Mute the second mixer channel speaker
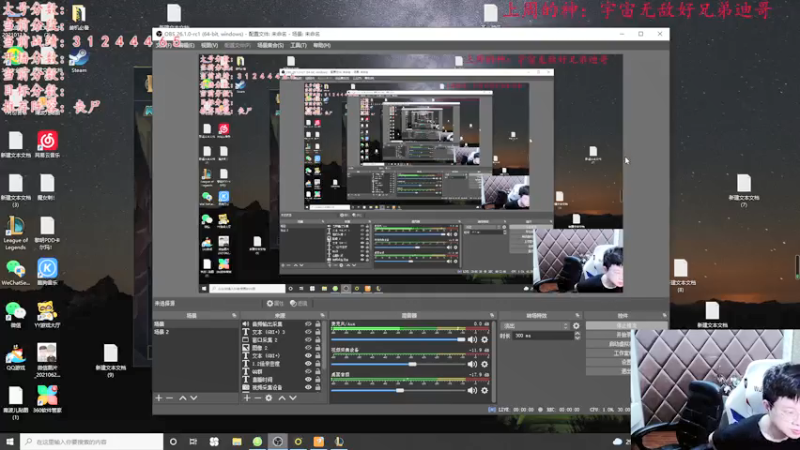800x450 pixels. pyautogui.click(x=472, y=364)
